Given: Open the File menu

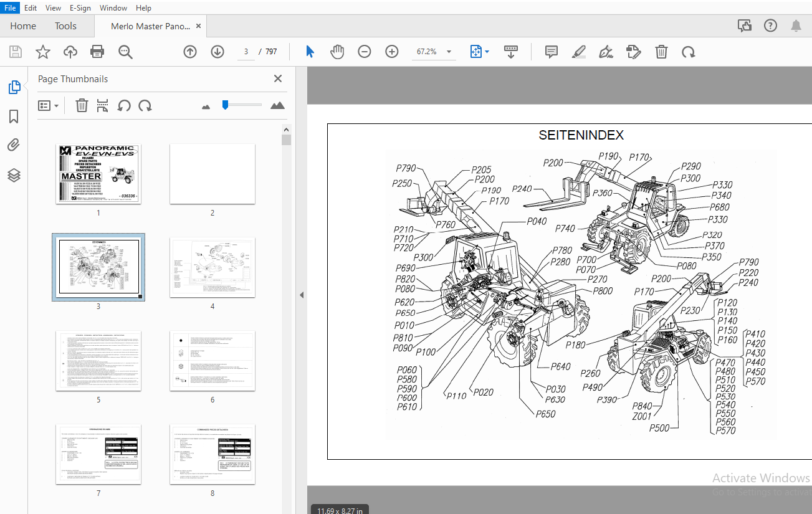Looking at the screenshot, I should [9, 7].
